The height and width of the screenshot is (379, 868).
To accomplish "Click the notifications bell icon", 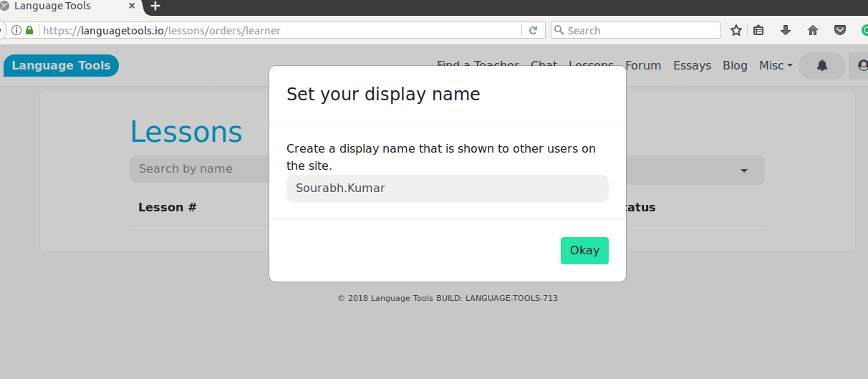I will (x=821, y=66).
